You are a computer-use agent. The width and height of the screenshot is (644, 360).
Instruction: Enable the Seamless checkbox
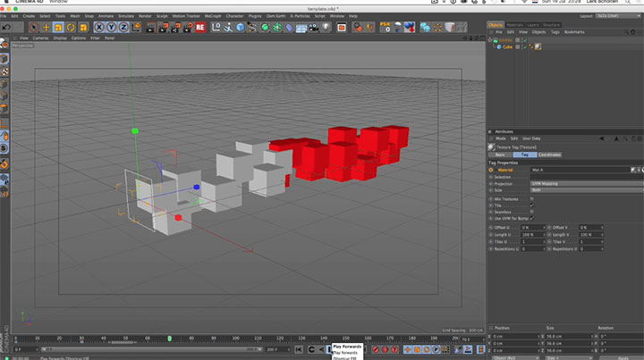pyautogui.click(x=532, y=212)
